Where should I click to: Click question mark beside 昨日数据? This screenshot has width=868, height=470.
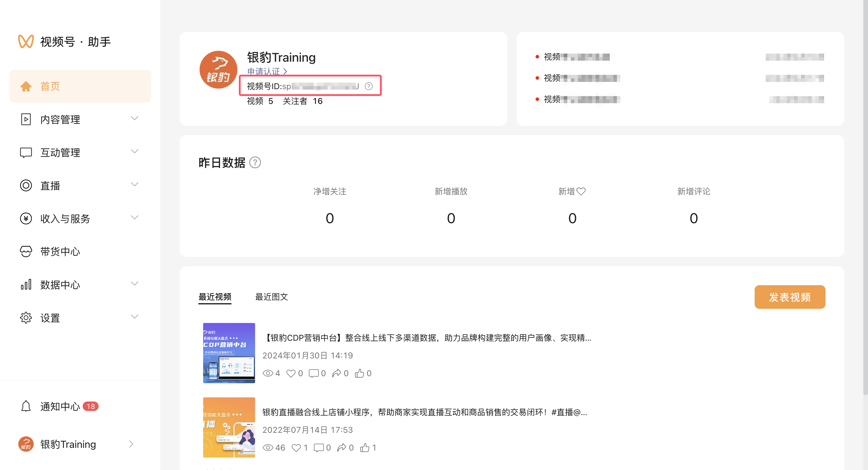(x=255, y=163)
